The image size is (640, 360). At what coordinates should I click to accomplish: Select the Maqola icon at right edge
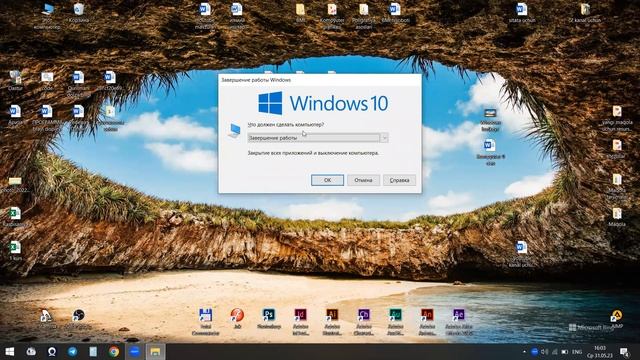(x=617, y=217)
